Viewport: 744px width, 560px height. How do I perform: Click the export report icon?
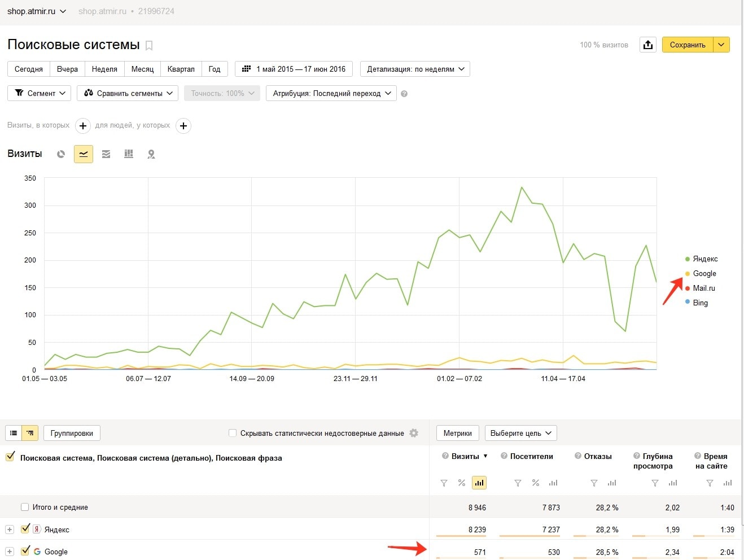648,45
